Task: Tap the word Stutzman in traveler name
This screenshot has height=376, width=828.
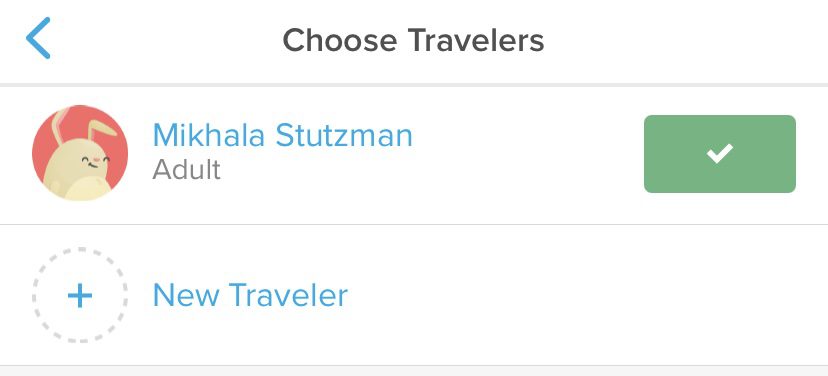Action: pos(344,135)
